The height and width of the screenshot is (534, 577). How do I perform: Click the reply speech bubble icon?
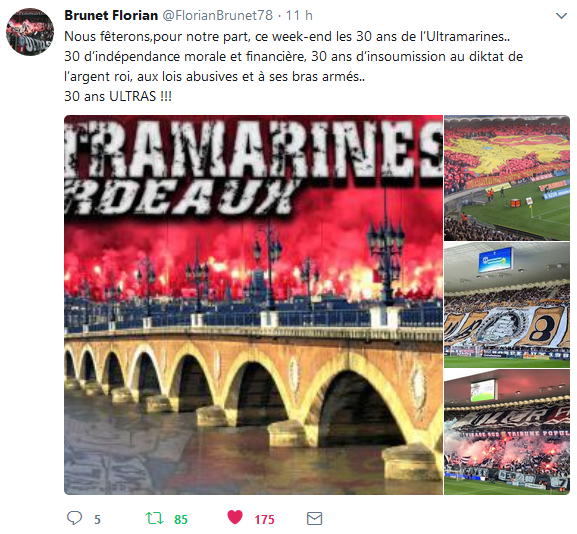click(74, 518)
